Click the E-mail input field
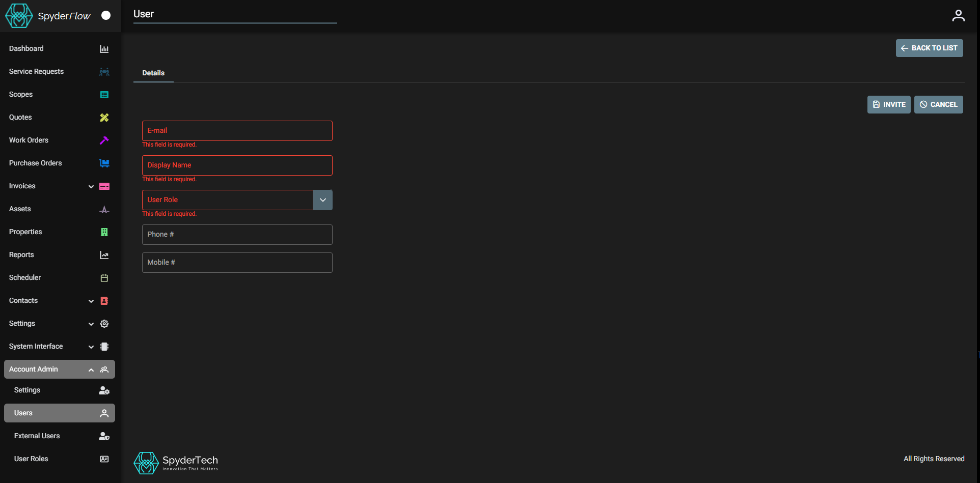980x483 pixels. click(x=237, y=131)
